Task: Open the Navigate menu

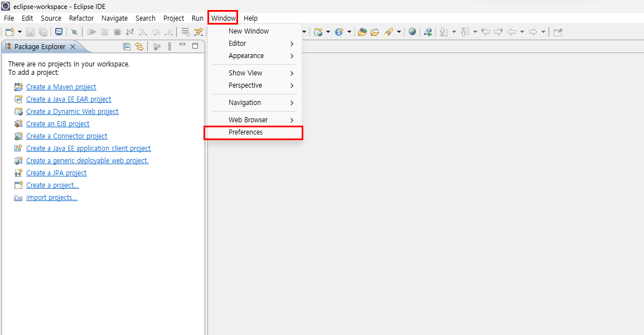Action: 115,18
